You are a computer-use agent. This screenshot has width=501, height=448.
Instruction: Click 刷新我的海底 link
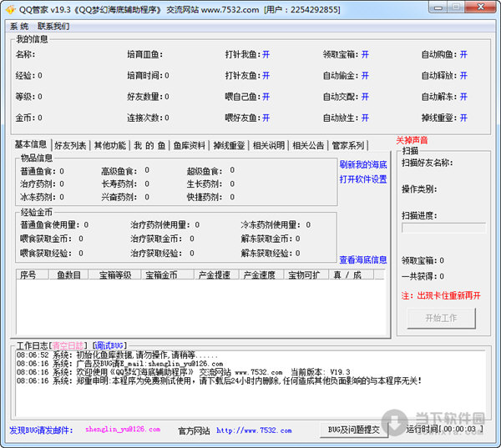(x=363, y=164)
